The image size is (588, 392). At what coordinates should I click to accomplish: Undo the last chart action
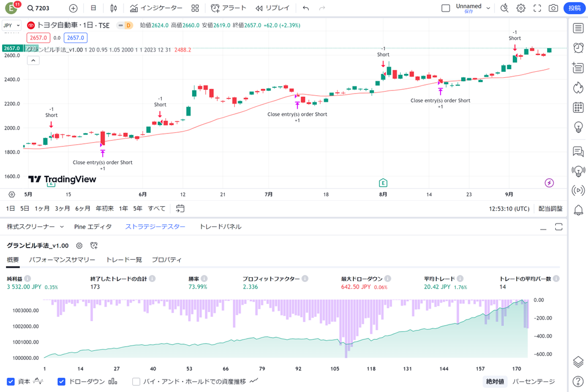pos(306,8)
